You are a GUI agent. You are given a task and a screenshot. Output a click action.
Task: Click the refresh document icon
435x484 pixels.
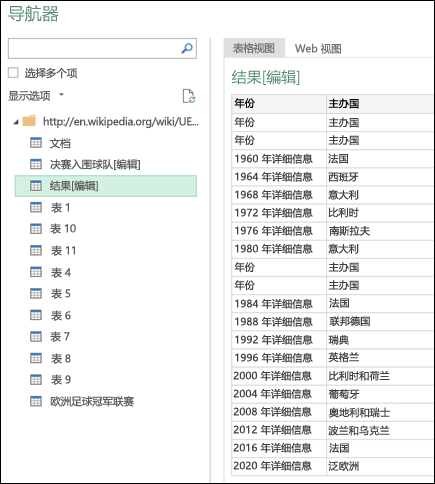pos(189,96)
